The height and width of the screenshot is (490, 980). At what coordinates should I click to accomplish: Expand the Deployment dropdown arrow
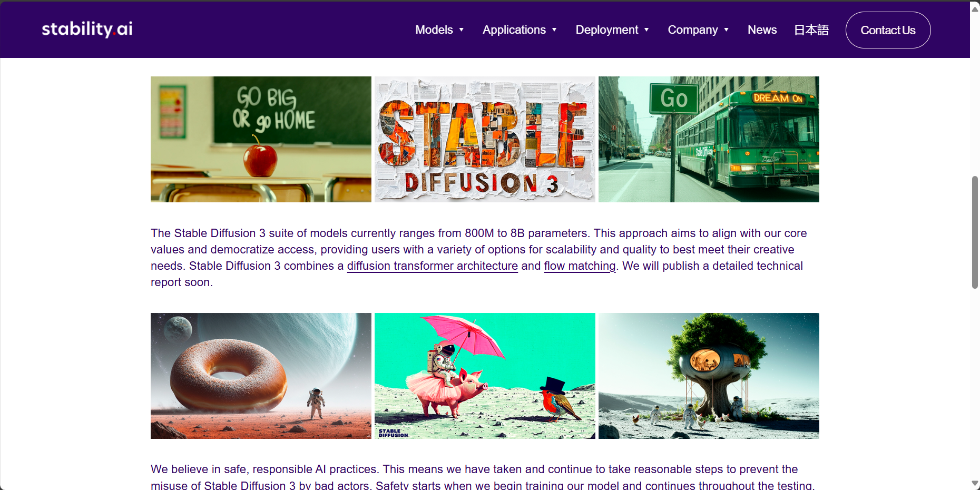[646, 30]
